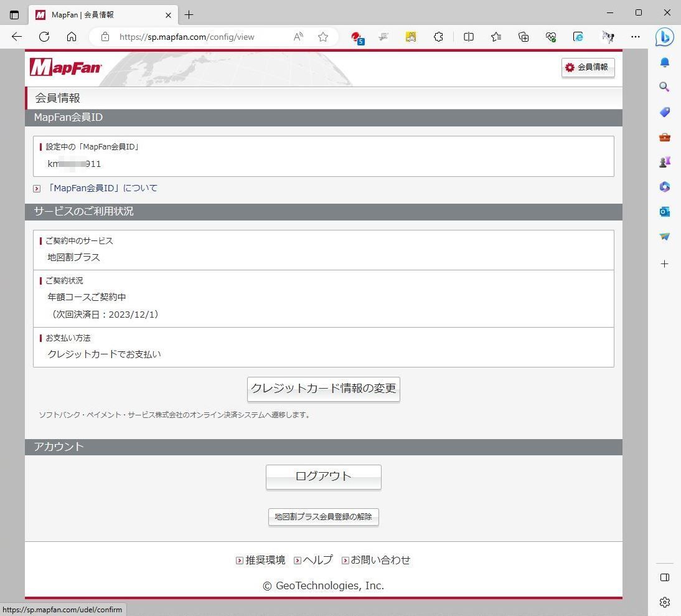This screenshot has width=681, height=616.
Task: Open Browser essentials heart icon
Action: (551, 37)
